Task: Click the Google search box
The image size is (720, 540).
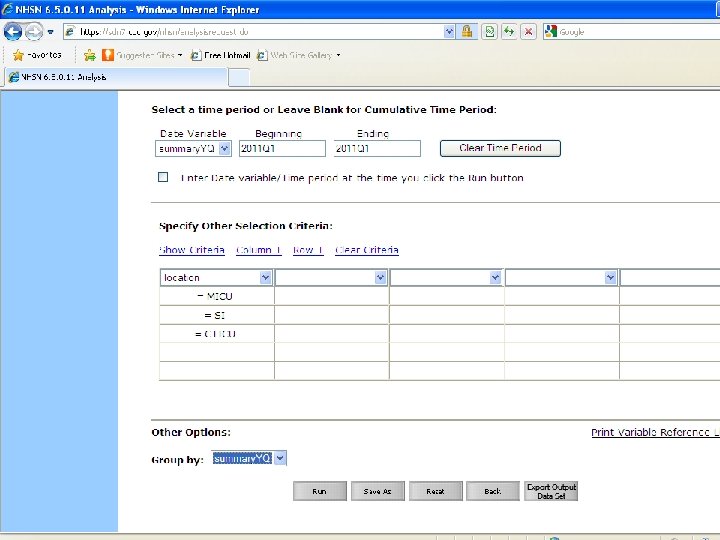Action: click(x=638, y=32)
